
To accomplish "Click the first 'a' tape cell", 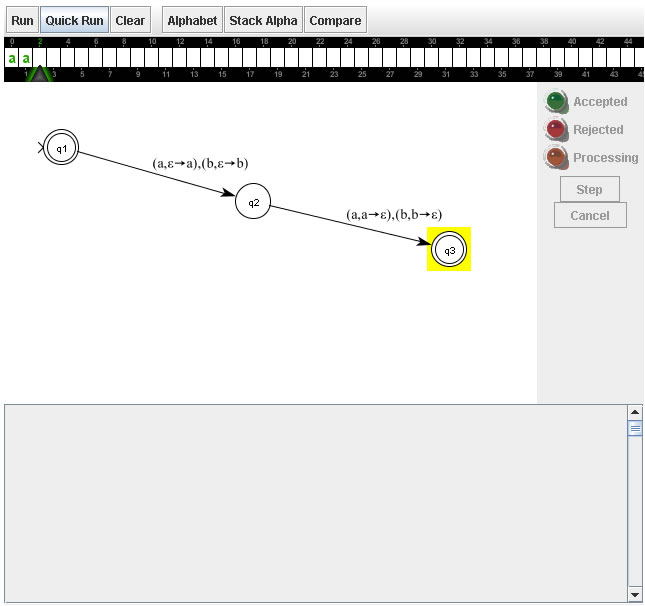I will [x=12, y=58].
